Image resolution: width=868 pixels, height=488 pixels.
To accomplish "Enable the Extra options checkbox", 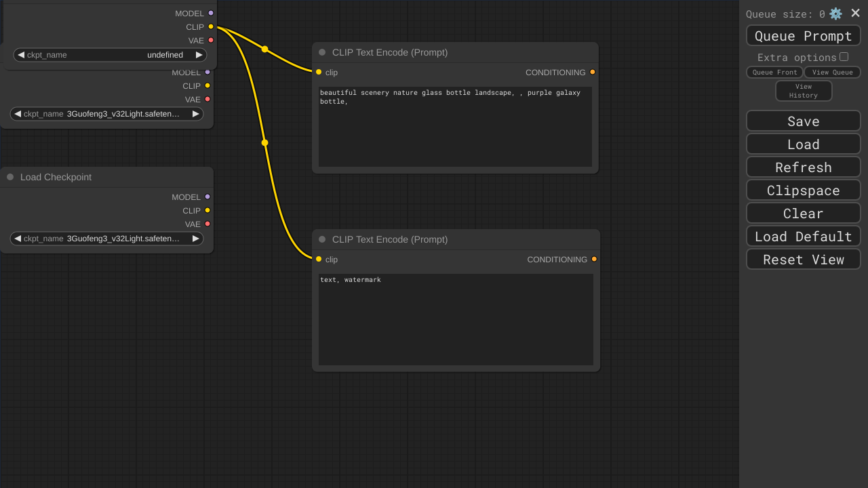I will (844, 57).
